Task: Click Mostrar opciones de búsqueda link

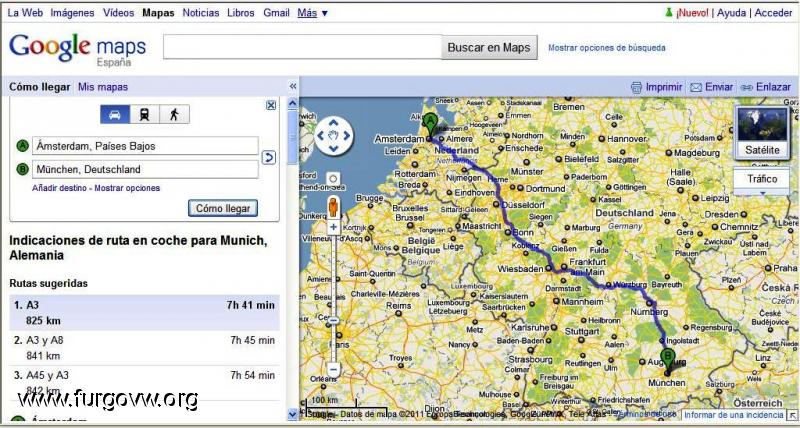Action: (x=607, y=47)
